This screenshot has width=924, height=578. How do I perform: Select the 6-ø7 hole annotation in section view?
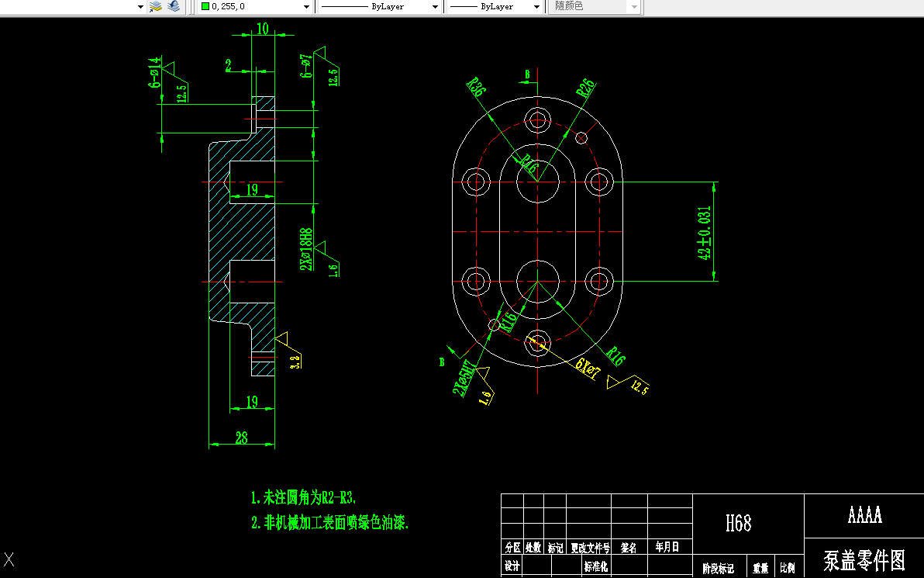306,67
